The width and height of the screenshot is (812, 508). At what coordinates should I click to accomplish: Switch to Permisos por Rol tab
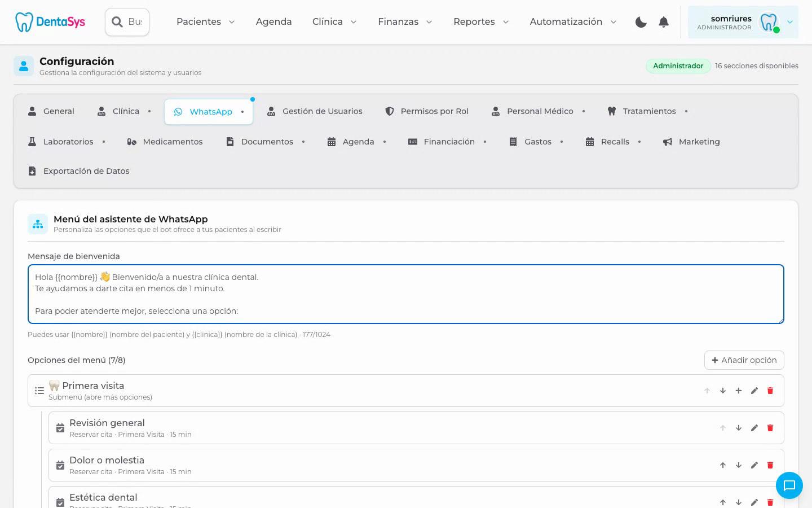(427, 111)
